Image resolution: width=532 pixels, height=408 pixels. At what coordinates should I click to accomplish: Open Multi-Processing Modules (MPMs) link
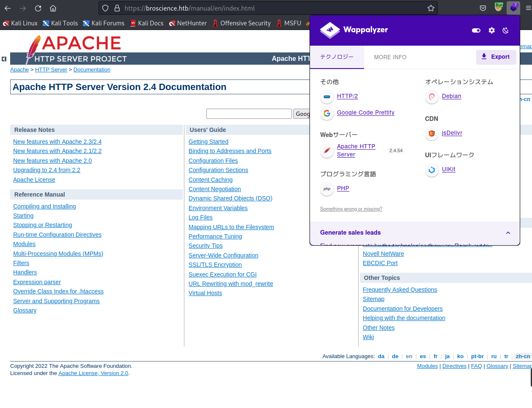tap(58, 254)
